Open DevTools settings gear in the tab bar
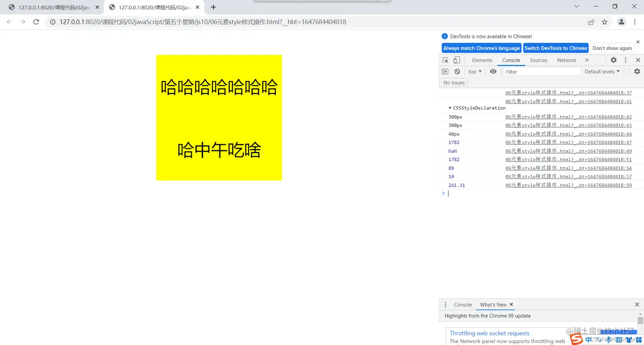Image resolution: width=644 pixels, height=345 pixels. pos(613,60)
